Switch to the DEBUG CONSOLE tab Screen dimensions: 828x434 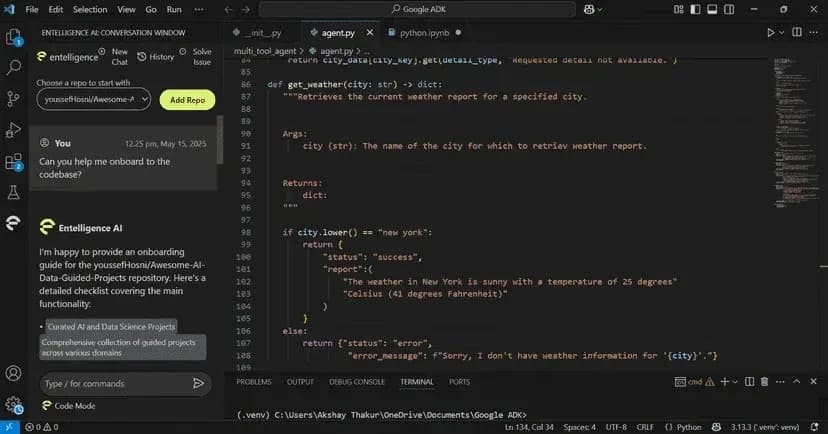pos(357,382)
